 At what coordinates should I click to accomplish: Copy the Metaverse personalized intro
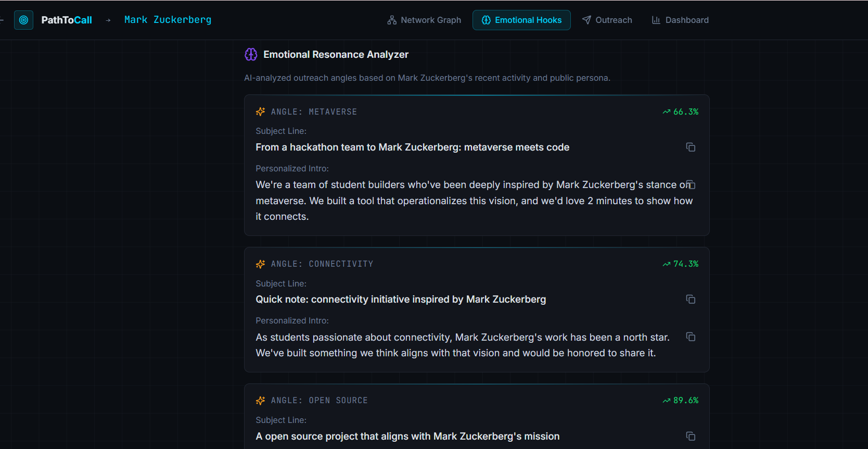(691, 185)
